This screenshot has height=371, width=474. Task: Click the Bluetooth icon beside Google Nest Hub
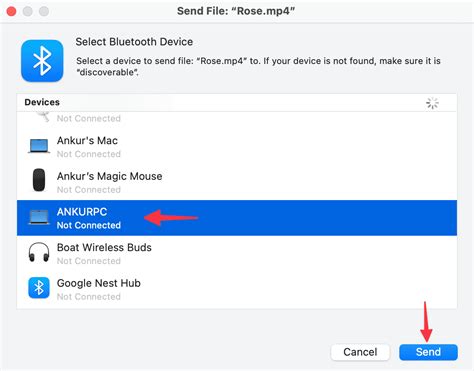tap(39, 288)
